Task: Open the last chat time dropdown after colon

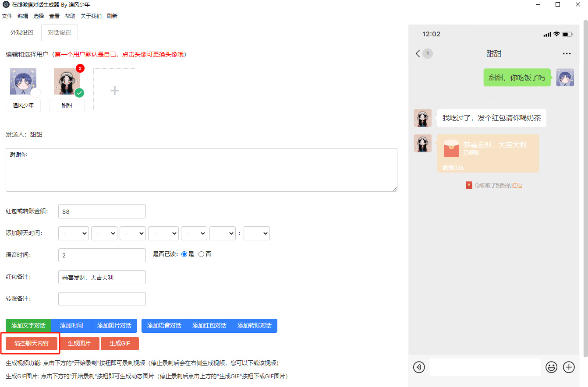Action: coord(256,233)
